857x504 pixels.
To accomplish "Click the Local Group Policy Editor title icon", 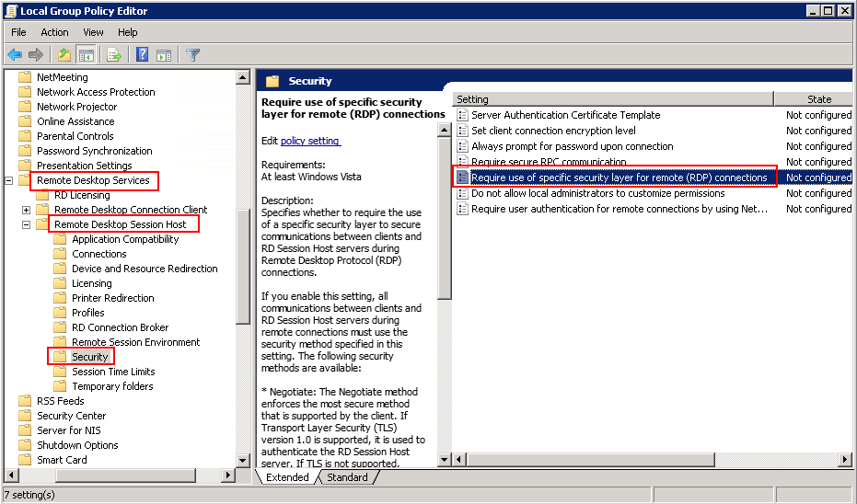I will coord(11,11).
